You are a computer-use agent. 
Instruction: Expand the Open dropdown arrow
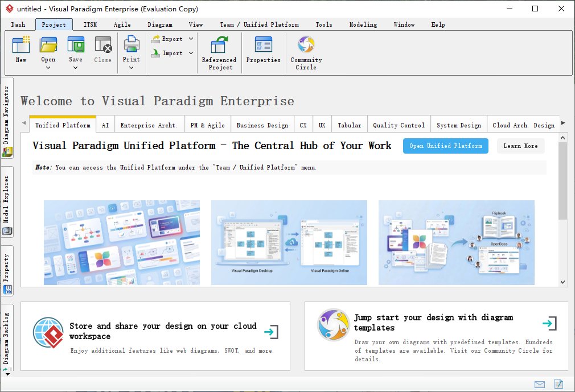tap(48, 68)
